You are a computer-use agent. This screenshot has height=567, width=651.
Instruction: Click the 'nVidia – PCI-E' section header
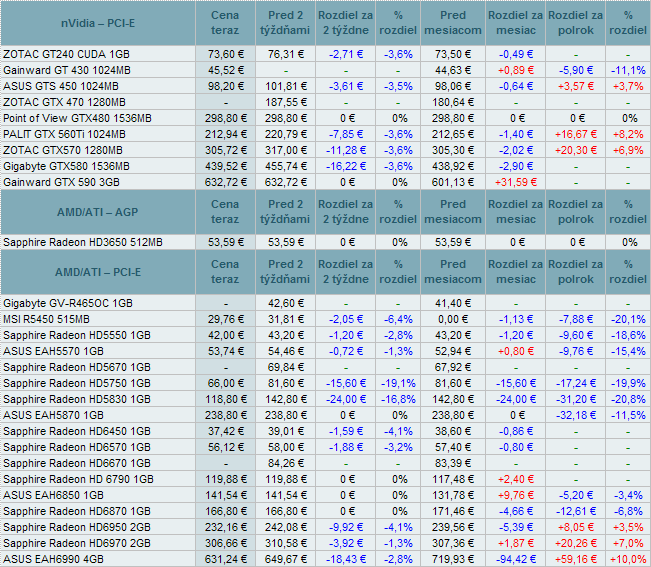pyautogui.click(x=98, y=23)
